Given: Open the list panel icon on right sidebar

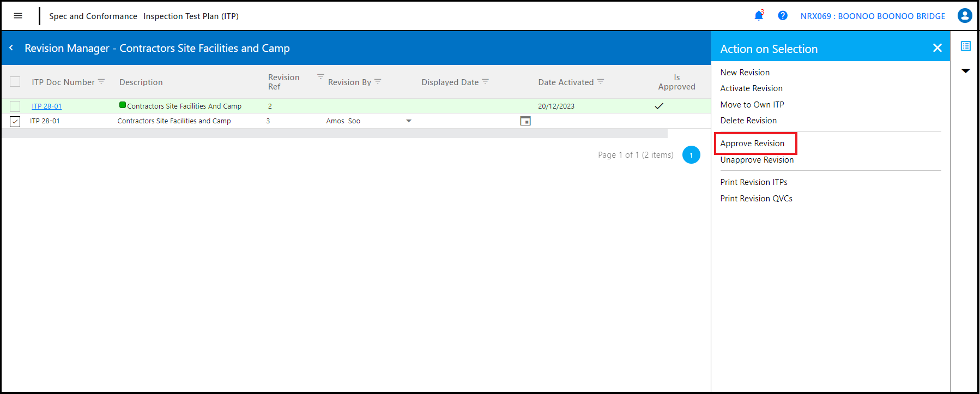Looking at the screenshot, I should (x=966, y=46).
